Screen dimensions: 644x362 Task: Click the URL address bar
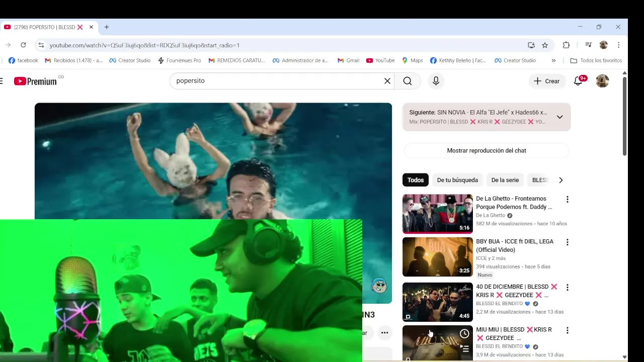(x=282, y=45)
